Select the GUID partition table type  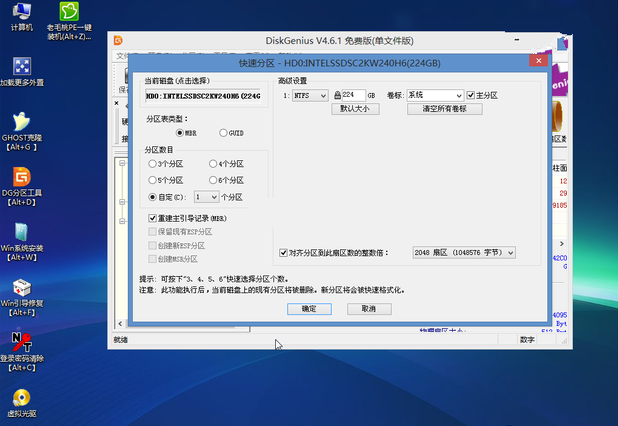click(224, 132)
